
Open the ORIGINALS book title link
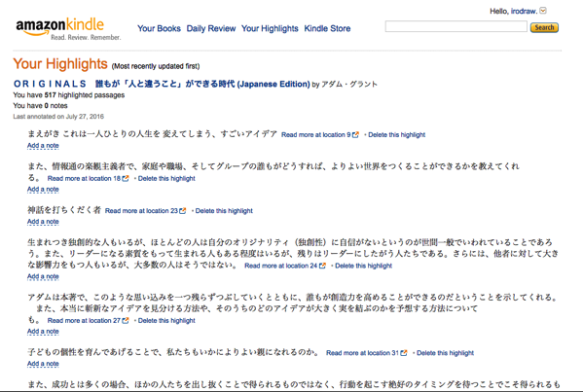pos(162,84)
